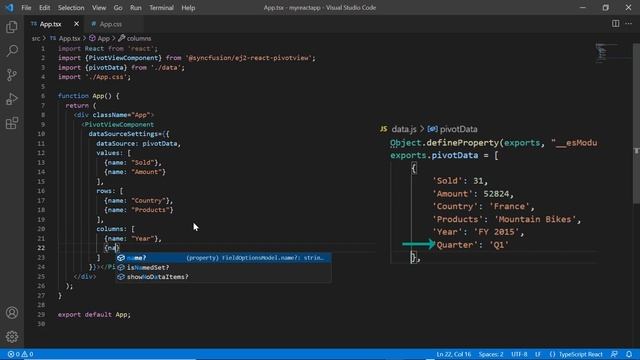Click line number 22 in gutter

click(x=41, y=248)
